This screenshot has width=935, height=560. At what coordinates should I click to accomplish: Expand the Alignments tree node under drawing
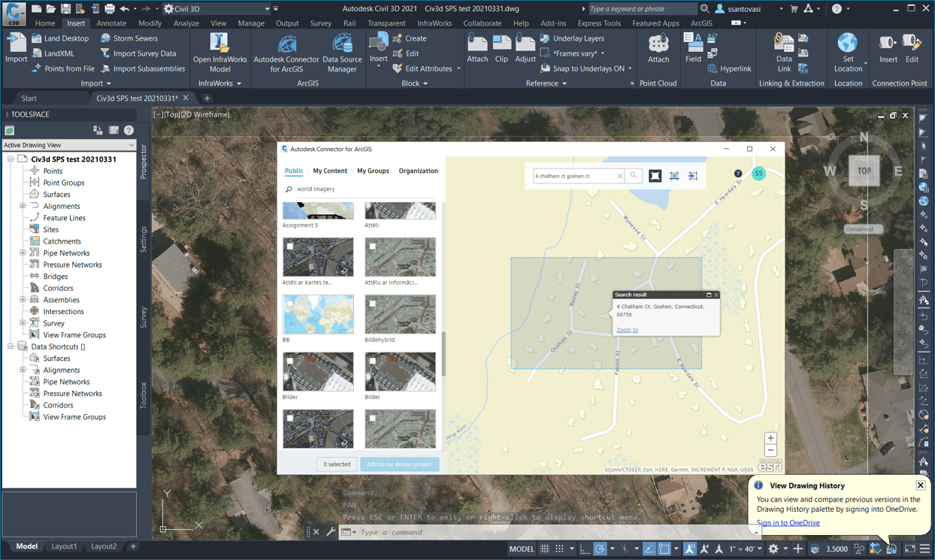pos(23,206)
